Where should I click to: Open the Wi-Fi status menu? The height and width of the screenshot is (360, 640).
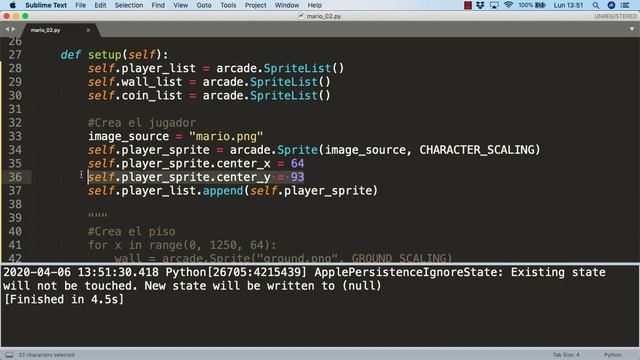point(508,5)
